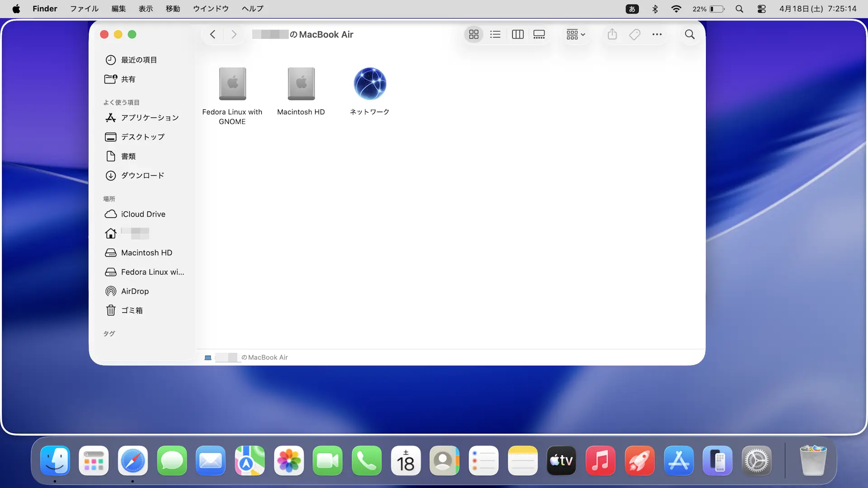Switch to list view mode
Viewport: 868px width, 488px height.
[x=495, y=34]
